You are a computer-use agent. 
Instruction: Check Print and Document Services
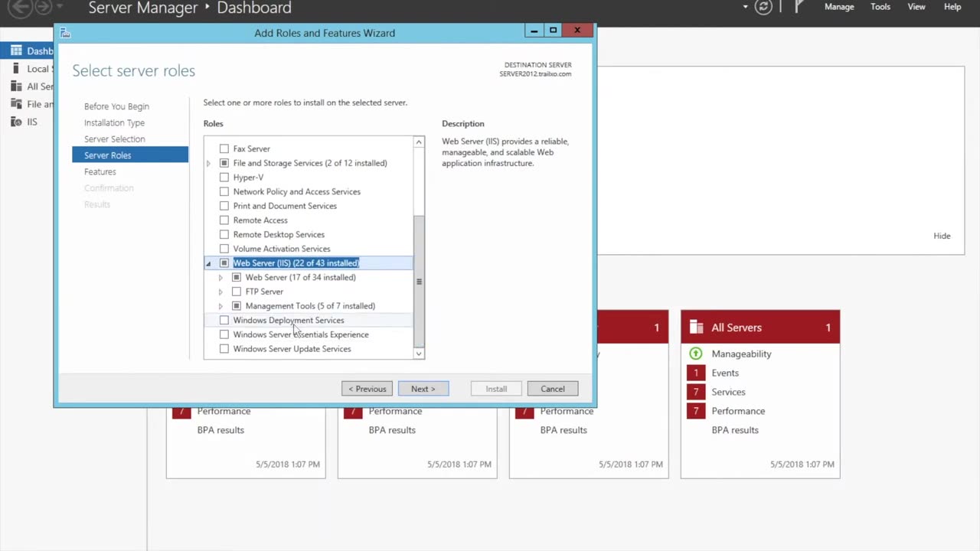224,206
